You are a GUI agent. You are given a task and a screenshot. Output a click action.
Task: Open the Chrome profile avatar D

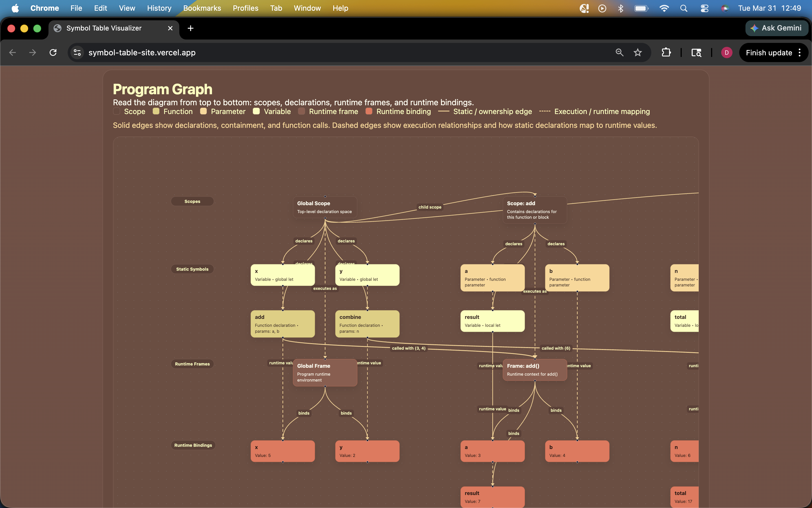tap(727, 52)
